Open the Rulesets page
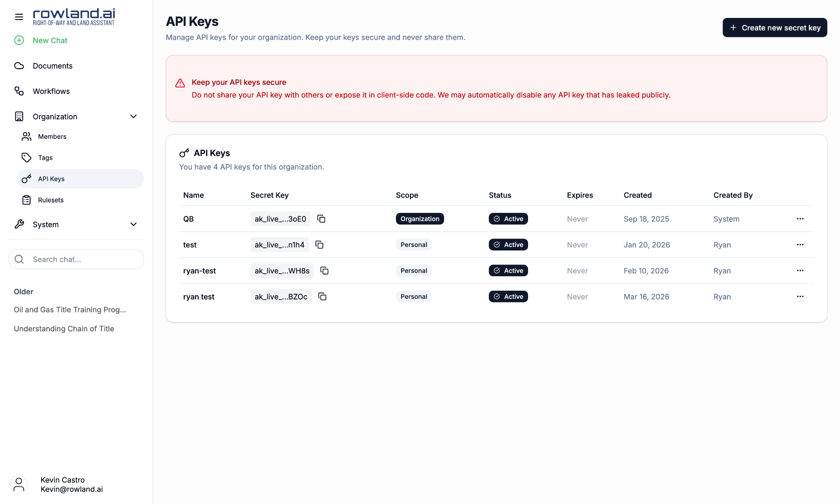This screenshot has width=840, height=504. [80, 200]
